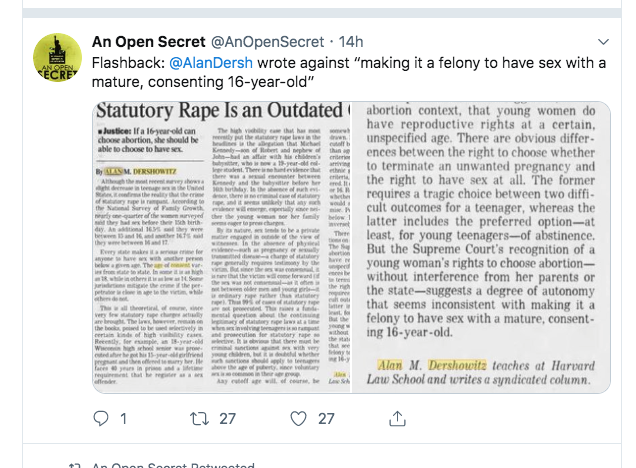
Task: Click the retweet count 27
Action: (x=228, y=419)
